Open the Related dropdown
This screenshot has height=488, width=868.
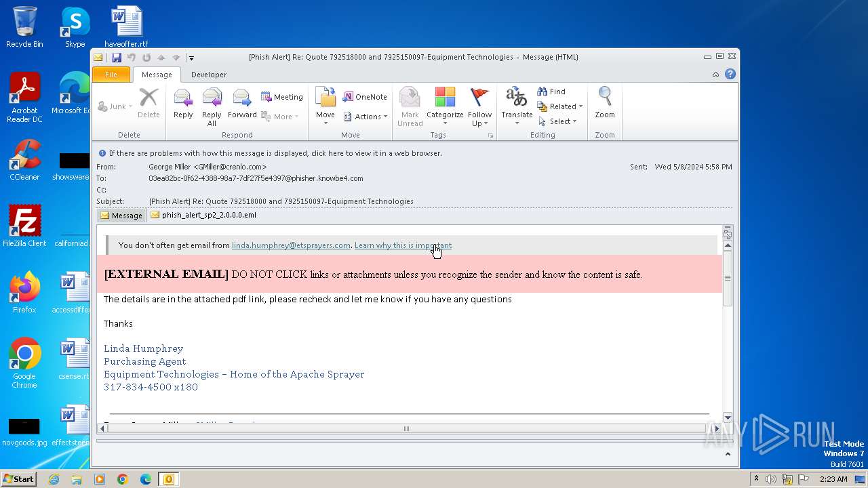[x=560, y=106]
